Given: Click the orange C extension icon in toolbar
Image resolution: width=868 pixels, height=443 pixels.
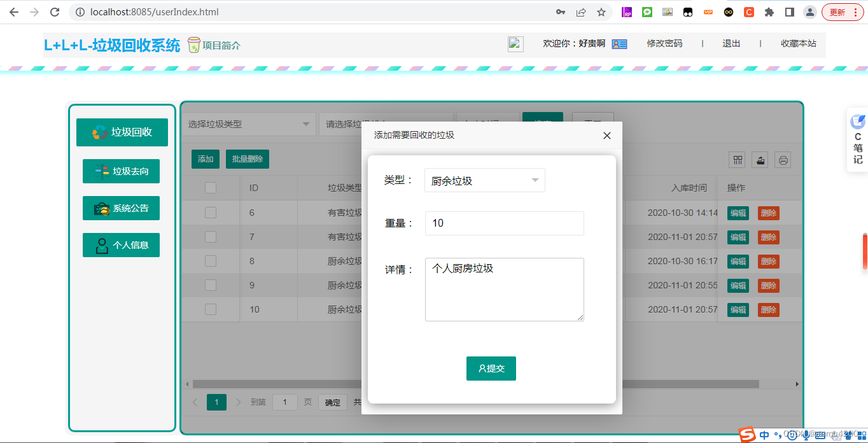Looking at the screenshot, I should pos(748,11).
